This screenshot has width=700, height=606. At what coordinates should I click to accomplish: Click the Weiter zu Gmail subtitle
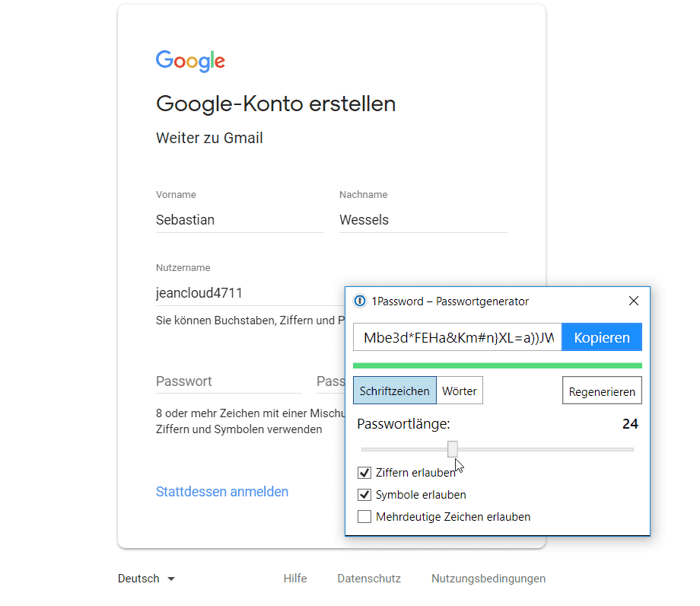(209, 138)
